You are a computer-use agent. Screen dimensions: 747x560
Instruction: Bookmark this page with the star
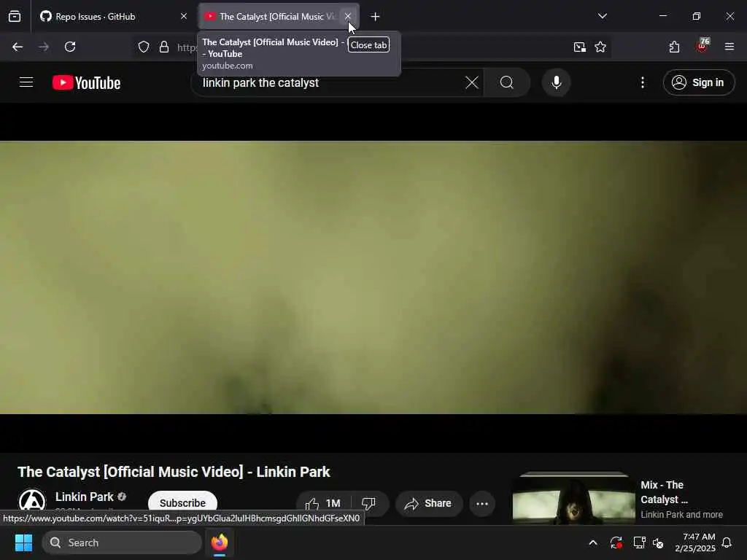pos(600,47)
